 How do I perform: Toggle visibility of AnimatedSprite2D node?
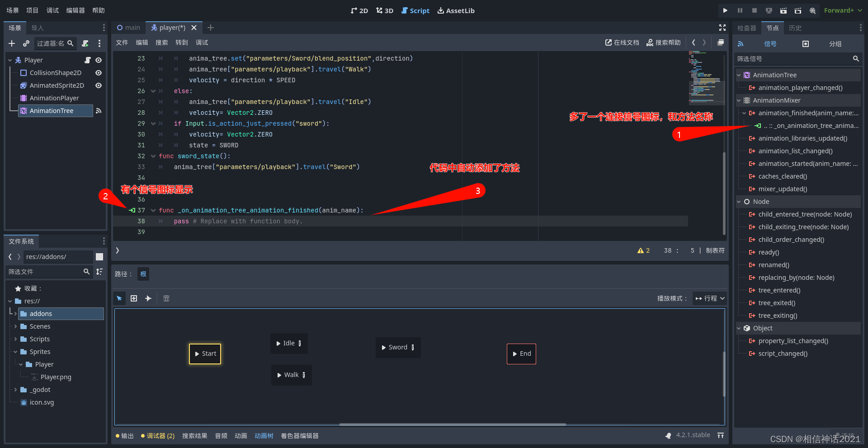(99, 85)
